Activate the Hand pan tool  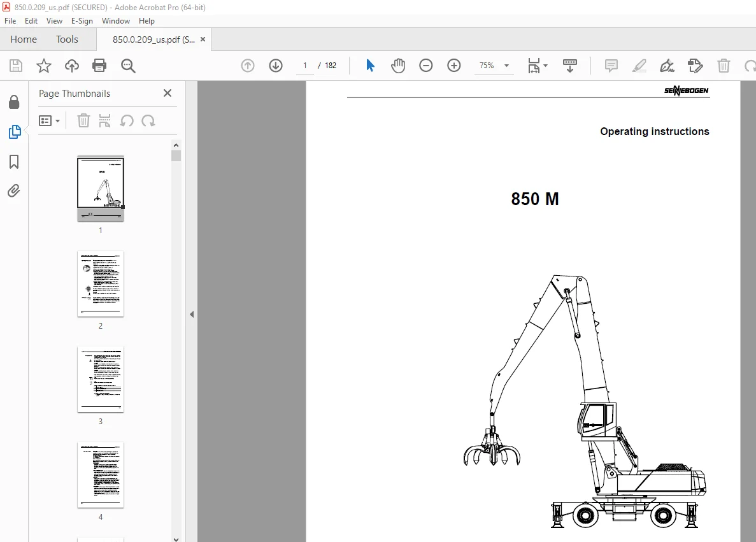(x=398, y=66)
